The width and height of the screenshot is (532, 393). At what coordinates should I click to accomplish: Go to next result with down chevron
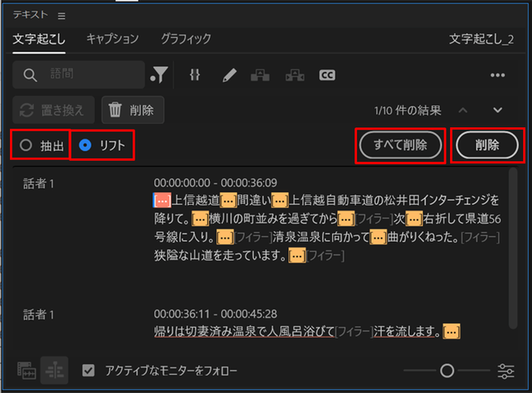click(x=498, y=110)
